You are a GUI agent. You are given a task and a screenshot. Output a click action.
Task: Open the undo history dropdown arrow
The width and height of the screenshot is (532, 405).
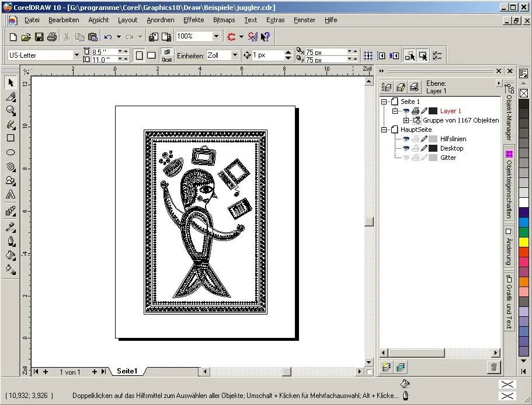[x=119, y=37]
